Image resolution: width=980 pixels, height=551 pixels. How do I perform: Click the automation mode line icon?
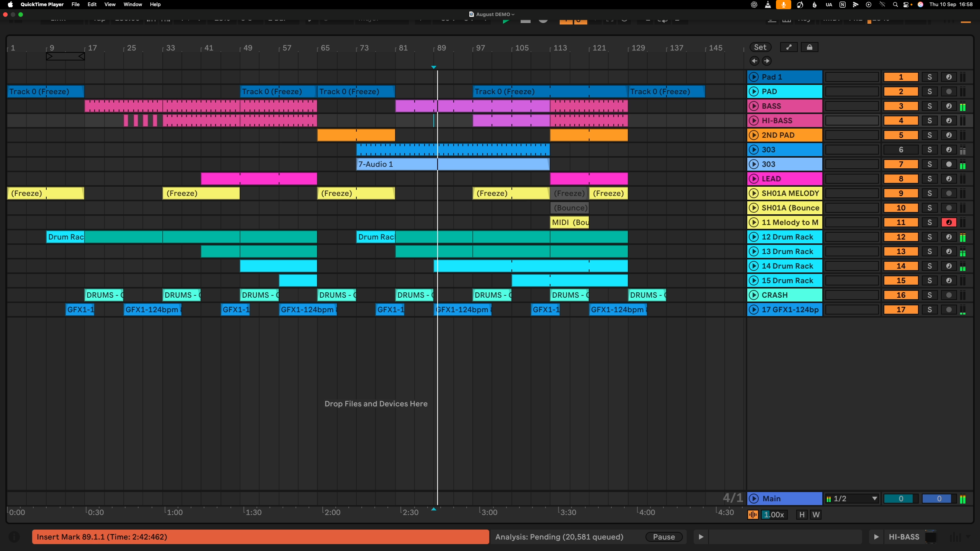(789, 47)
